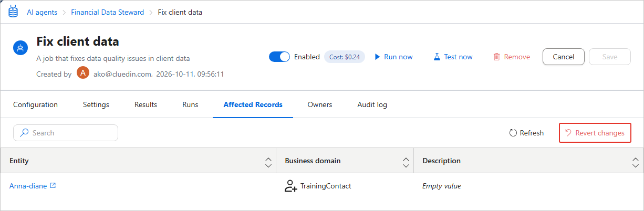Click the Cancel button
Screen dimensions: 644x211
(564, 57)
